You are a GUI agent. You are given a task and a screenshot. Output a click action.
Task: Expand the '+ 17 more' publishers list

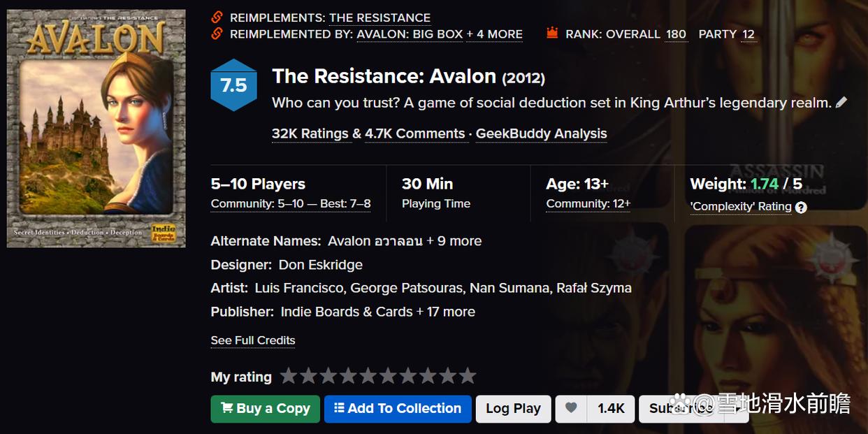(x=446, y=312)
